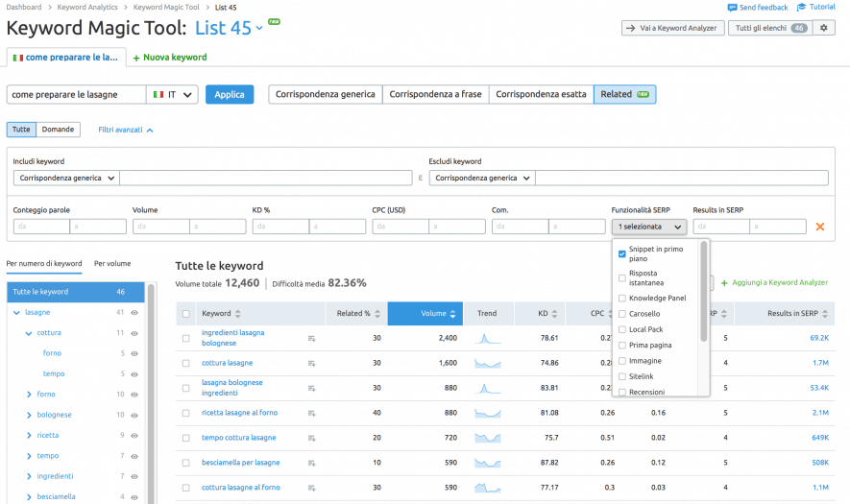Close the Funzionalità SERP dropdown
Viewport: 850px width, 504px height.
click(649, 227)
